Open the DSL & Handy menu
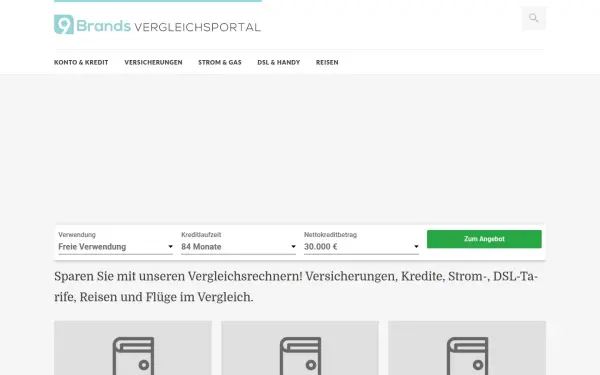This screenshot has height=375, width=600. click(x=279, y=62)
